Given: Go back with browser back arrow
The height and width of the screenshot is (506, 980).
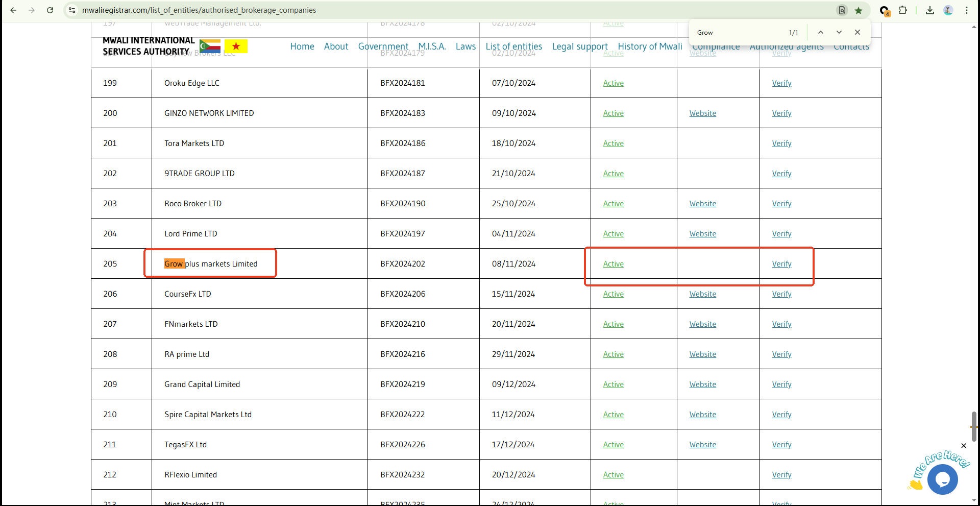Looking at the screenshot, I should click(x=14, y=10).
